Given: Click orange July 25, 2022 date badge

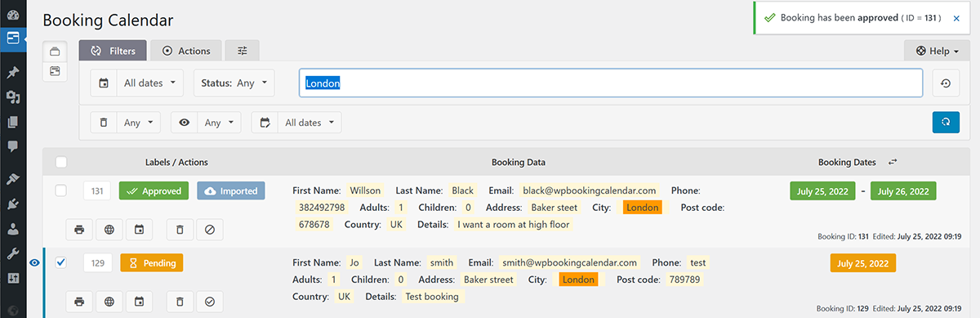Looking at the screenshot, I should [x=863, y=262].
